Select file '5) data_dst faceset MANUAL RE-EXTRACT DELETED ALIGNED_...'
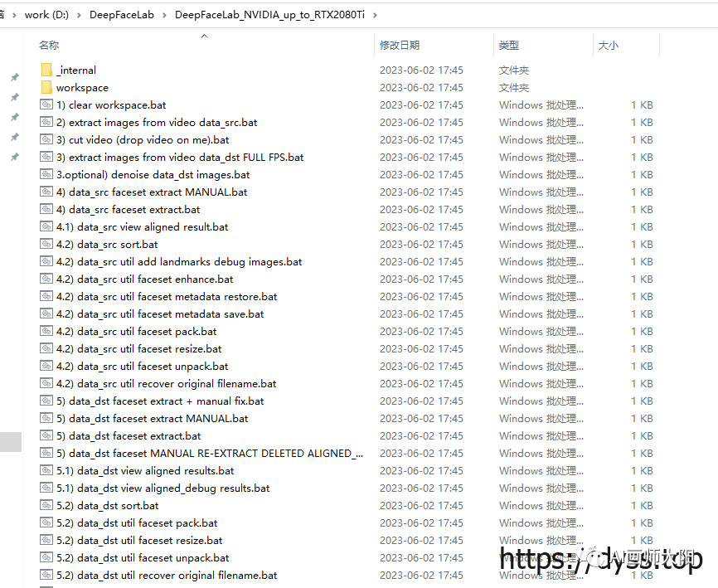Image resolution: width=718 pixels, height=588 pixels. coord(210,454)
